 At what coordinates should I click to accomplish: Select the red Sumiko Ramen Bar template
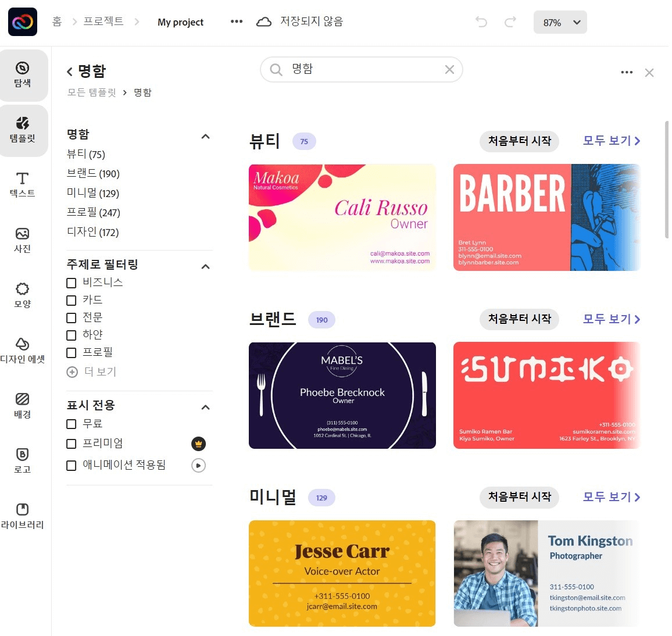pyautogui.click(x=547, y=395)
